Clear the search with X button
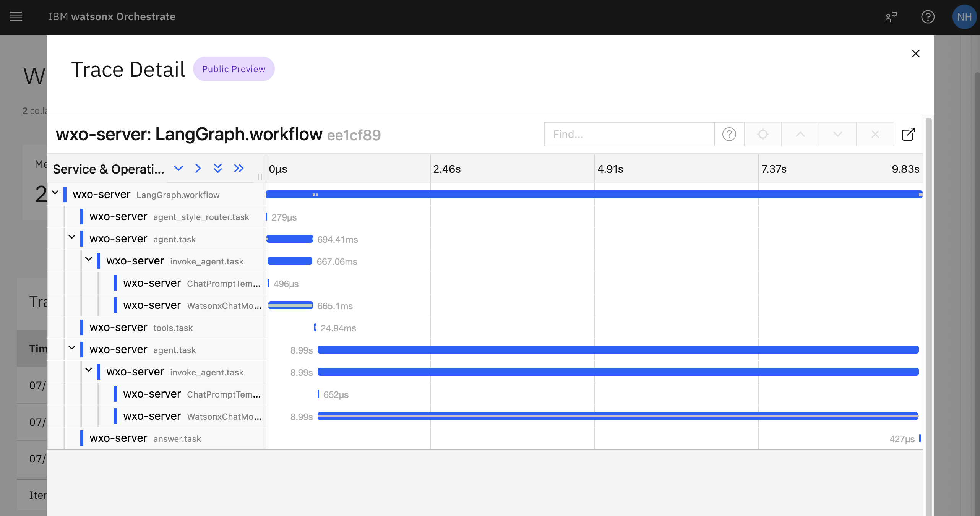This screenshot has height=516, width=980. 875,134
